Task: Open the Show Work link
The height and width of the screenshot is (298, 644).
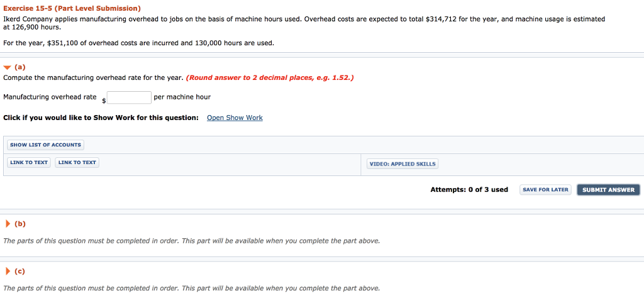Action: (235, 118)
